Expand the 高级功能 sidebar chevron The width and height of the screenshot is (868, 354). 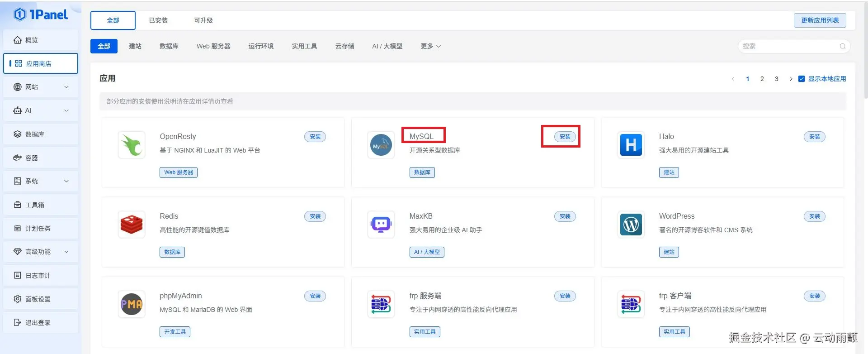66,252
